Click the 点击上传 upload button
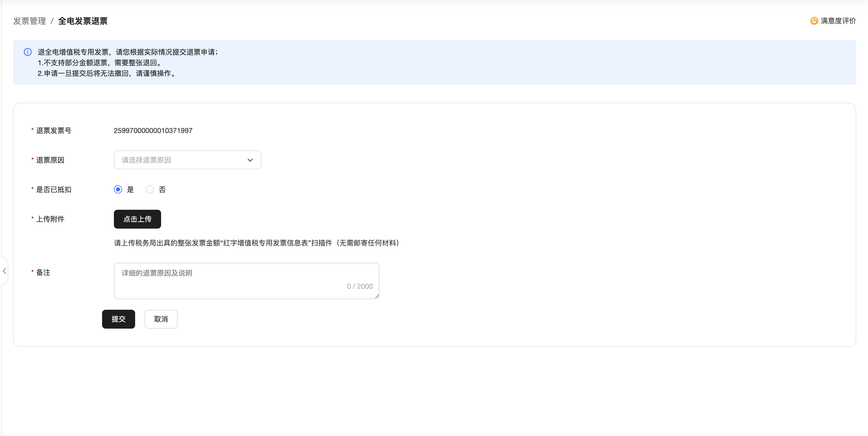This screenshot has width=868, height=436. coord(137,219)
